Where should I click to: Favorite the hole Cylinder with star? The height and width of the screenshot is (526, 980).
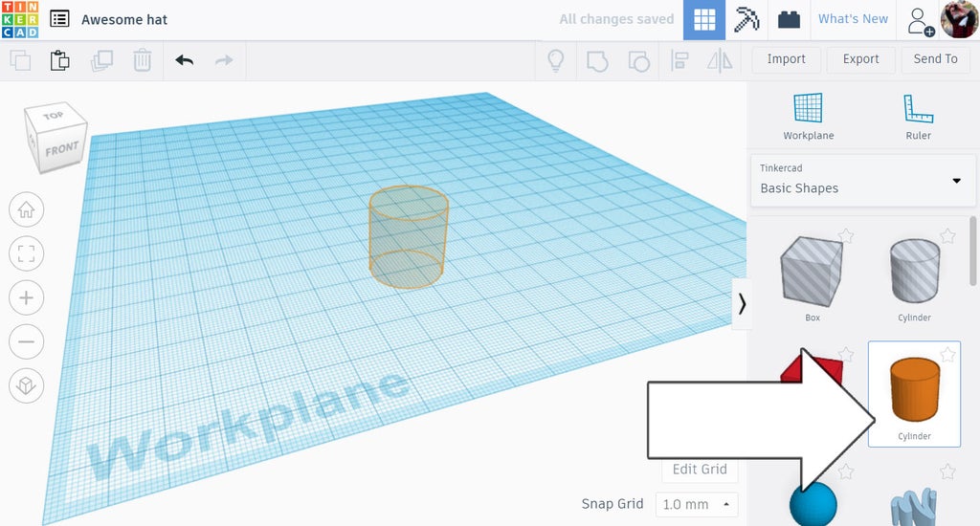pos(947,235)
